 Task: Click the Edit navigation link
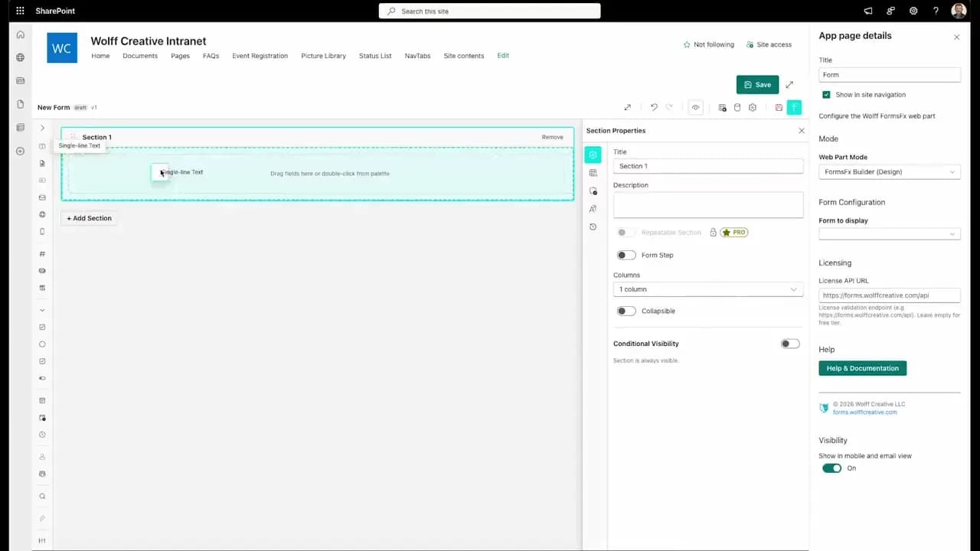tap(503, 55)
